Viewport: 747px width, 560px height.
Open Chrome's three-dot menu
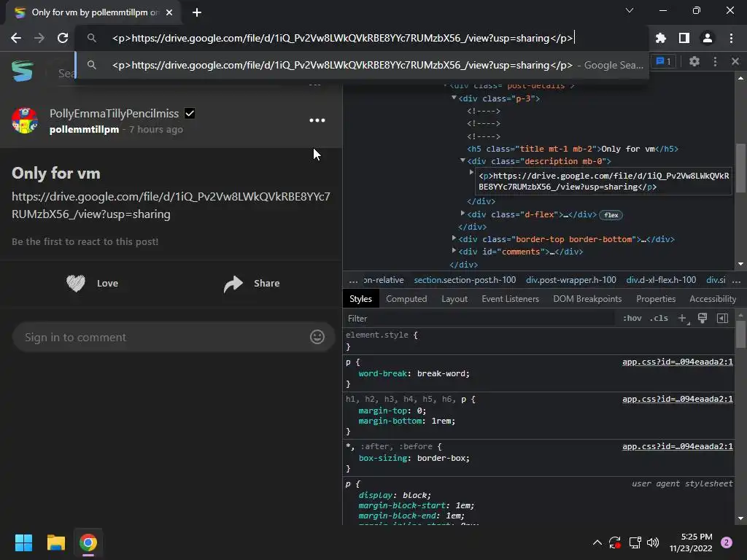(x=731, y=38)
